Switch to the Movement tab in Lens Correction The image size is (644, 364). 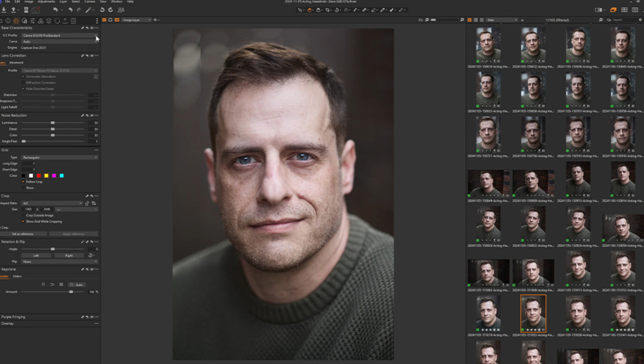(16, 62)
